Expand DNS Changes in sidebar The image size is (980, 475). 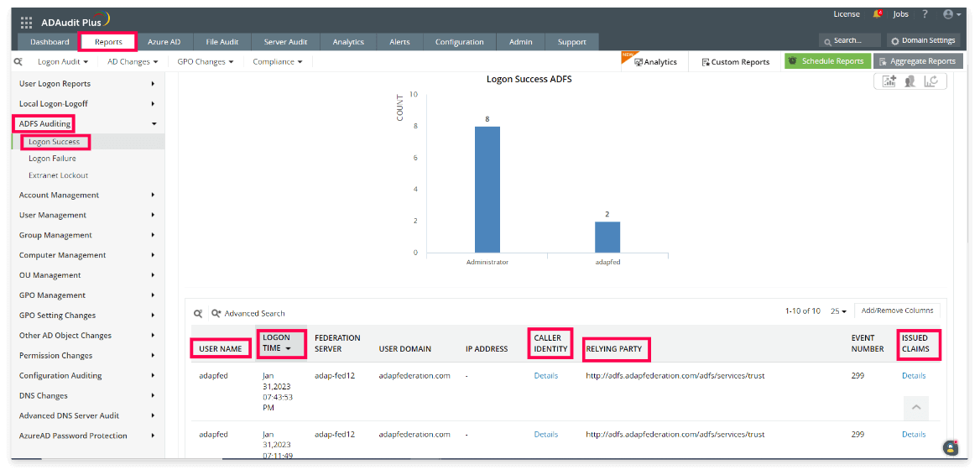(87, 395)
